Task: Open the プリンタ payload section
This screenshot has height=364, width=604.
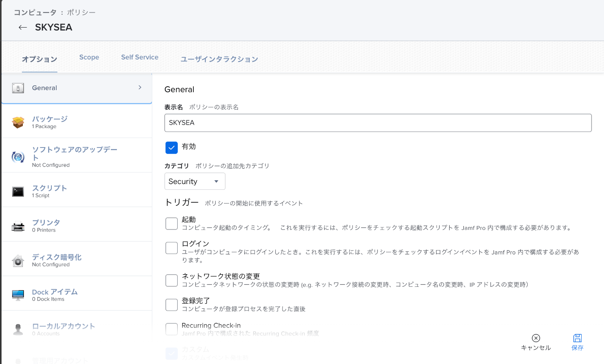Action: [77, 224]
